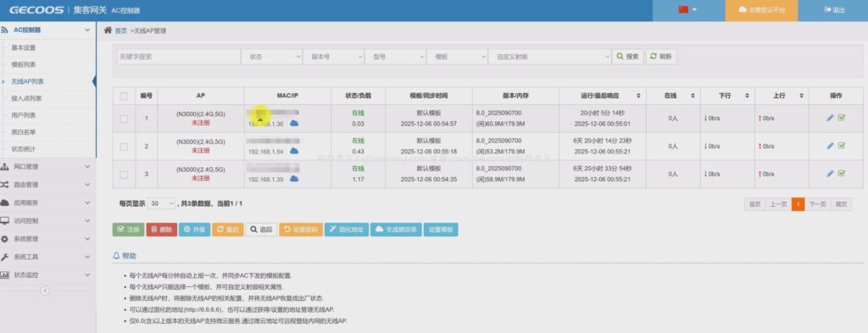
Task: Focus the 关键字搜索 input field
Action: click(178, 57)
